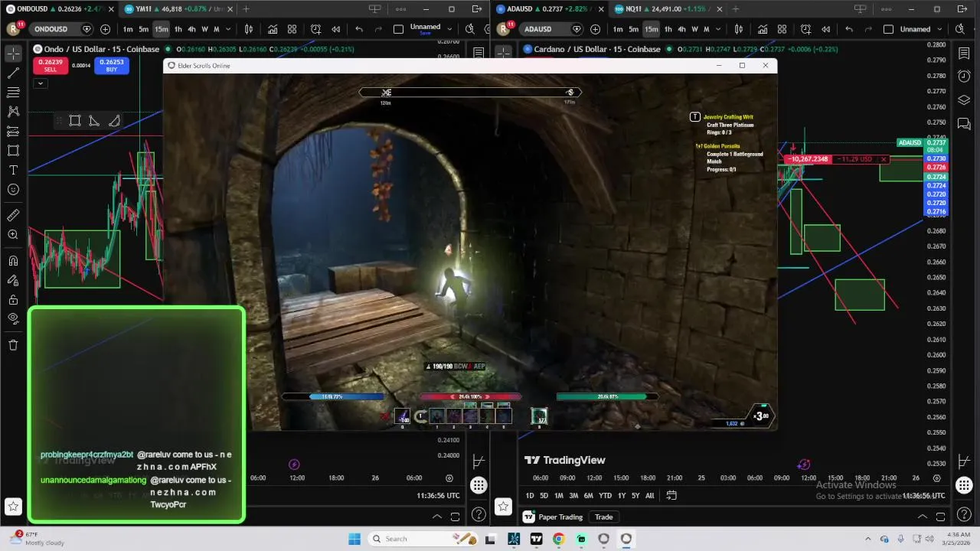This screenshot has width=980, height=551.
Task: Open the Fibonacci tools in Ondo sidebar
Action: coord(13,93)
